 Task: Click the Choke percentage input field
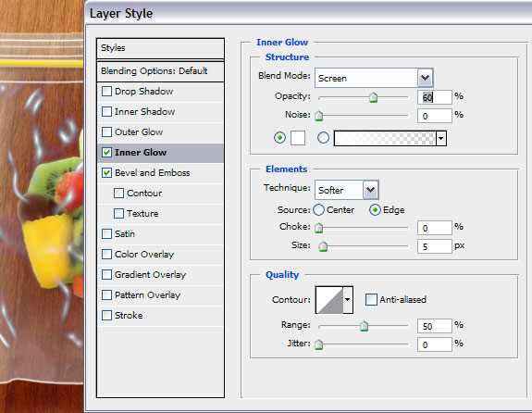coord(435,228)
